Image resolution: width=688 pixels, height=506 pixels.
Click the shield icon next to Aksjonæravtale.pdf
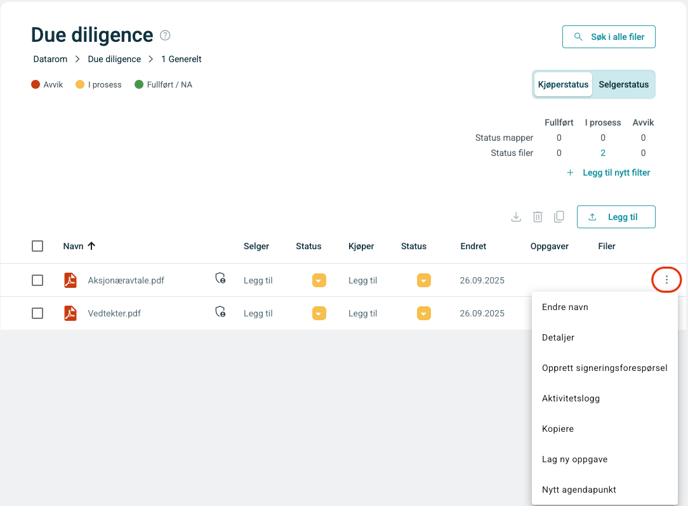220,280
